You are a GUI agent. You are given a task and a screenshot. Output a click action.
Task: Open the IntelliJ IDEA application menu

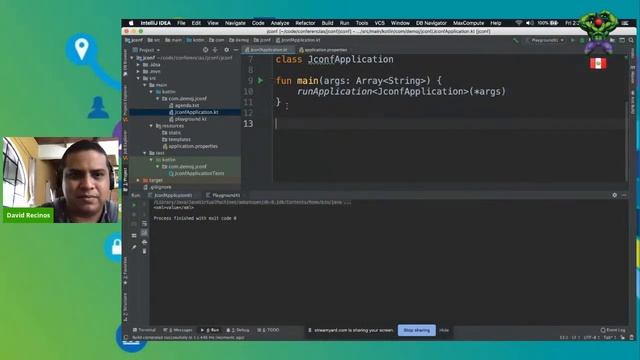point(156,23)
